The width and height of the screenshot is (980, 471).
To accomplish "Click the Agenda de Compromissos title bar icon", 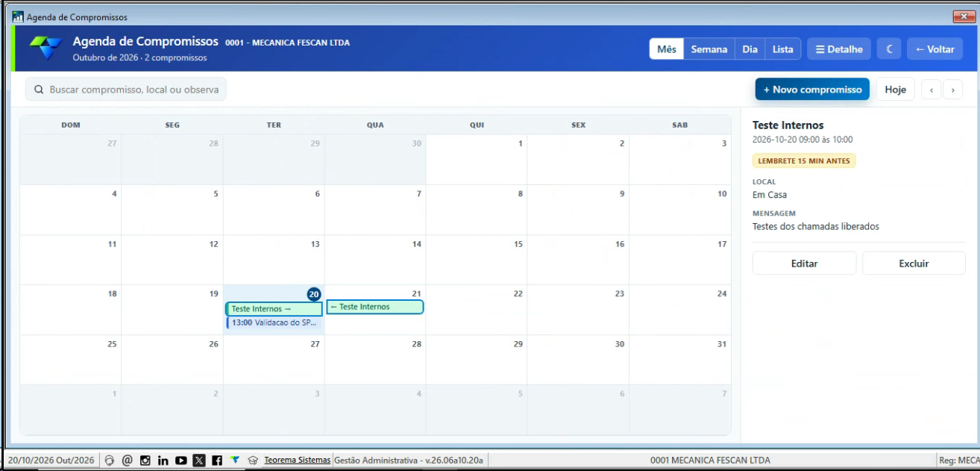I will (x=18, y=16).
